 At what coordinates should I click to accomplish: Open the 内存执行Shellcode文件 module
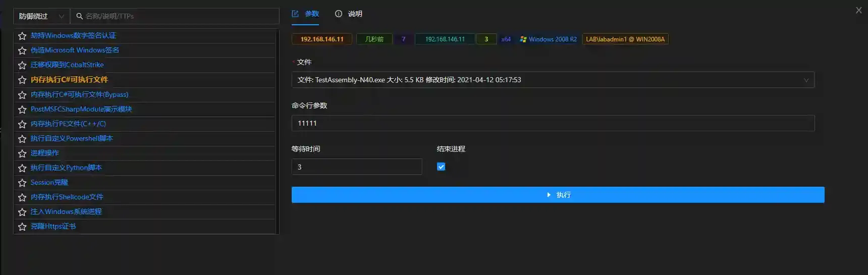click(67, 197)
